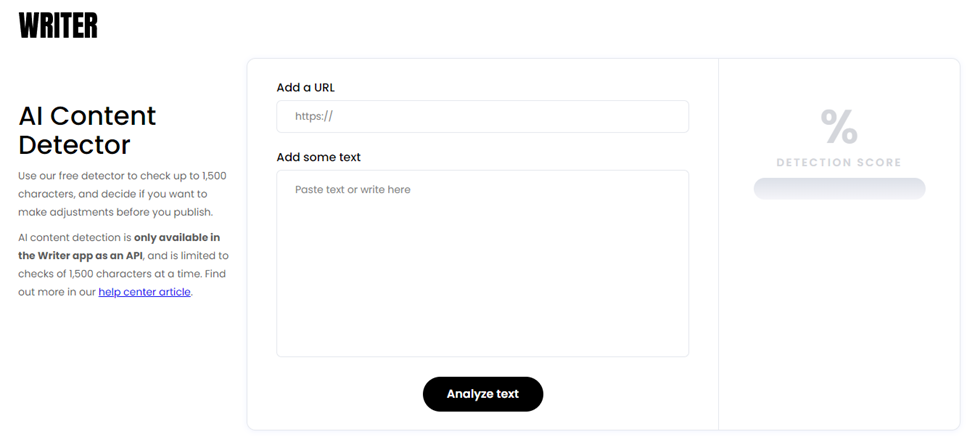Click the detection score progress bar
Image resolution: width=975 pixels, height=445 pixels.
[x=839, y=188]
